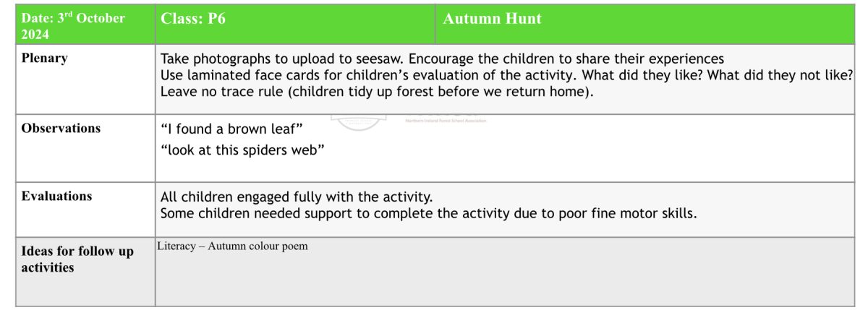Image resolution: width=868 pixels, height=310 pixels.
Task: Click the quote "I found a brown leaf"
Action: point(231,129)
